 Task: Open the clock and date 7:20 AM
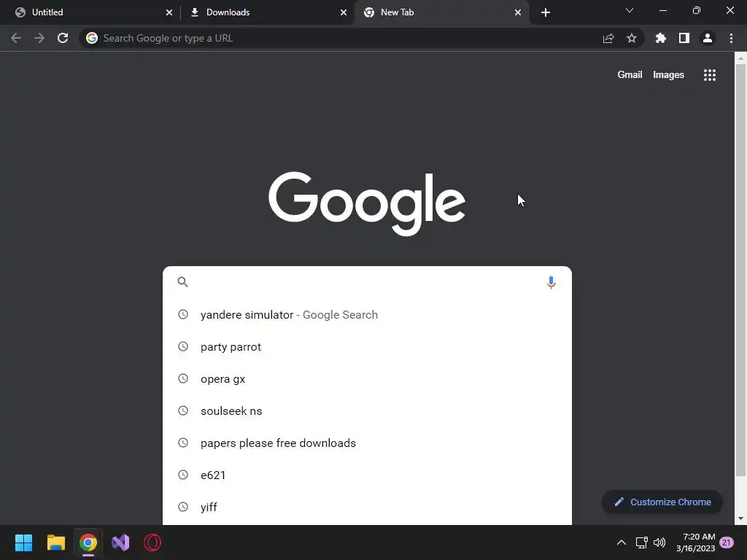coord(695,542)
